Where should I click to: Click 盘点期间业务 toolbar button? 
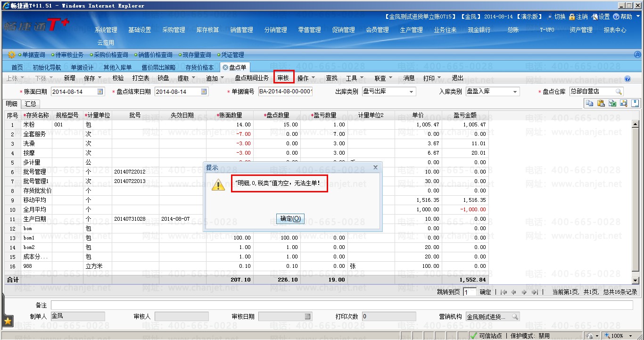(x=252, y=78)
